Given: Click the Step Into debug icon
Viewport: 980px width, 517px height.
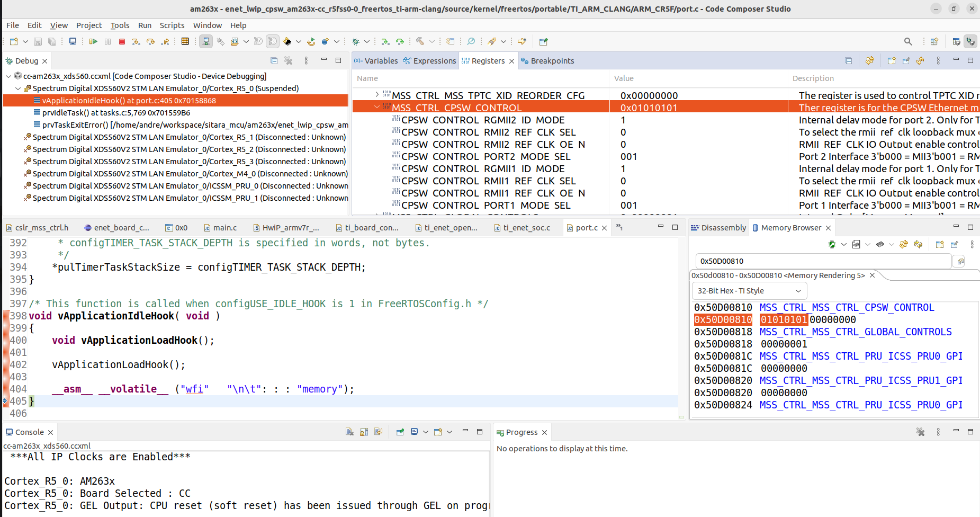Looking at the screenshot, I should (136, 41).
